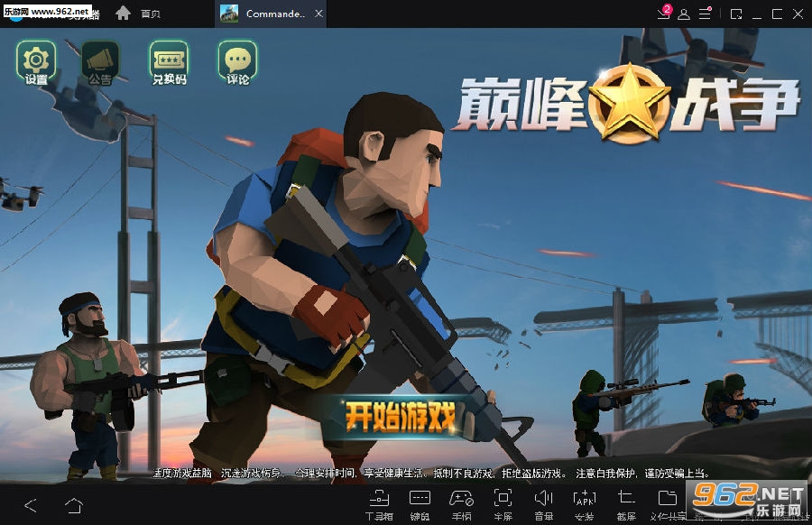Toggle 全屏 fullscreen mode
The width and height of the screenshot is (812, 525).
pyautogui.click(x=503, y=505)
